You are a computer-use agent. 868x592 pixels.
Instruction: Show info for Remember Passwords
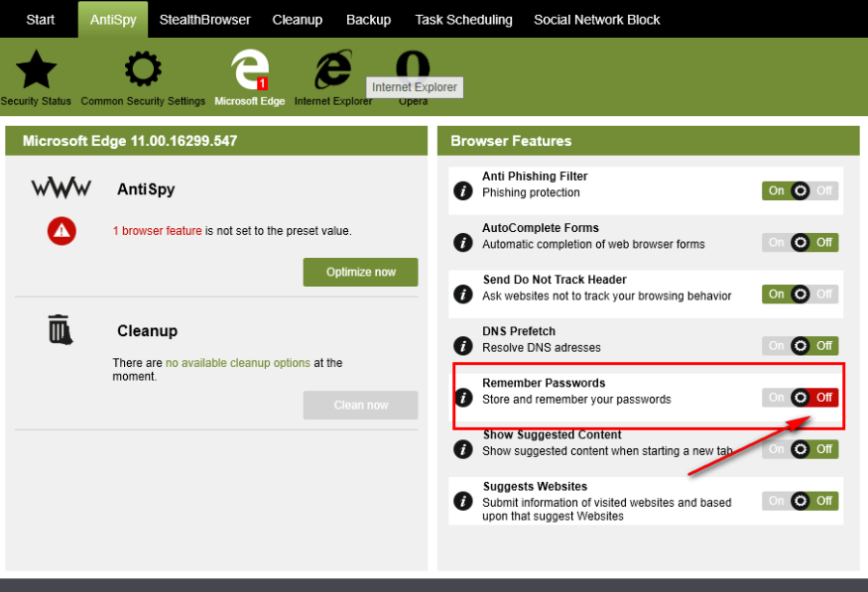coord(463,398)
